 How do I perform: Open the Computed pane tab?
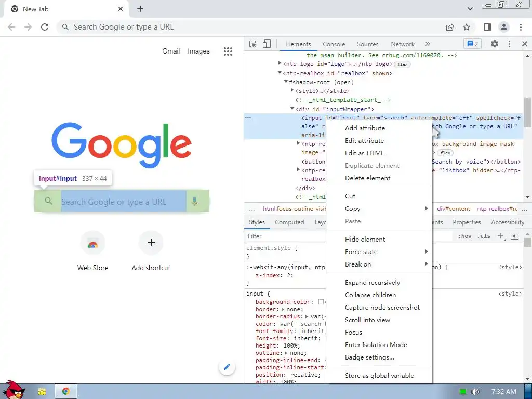tap(289, 222)
